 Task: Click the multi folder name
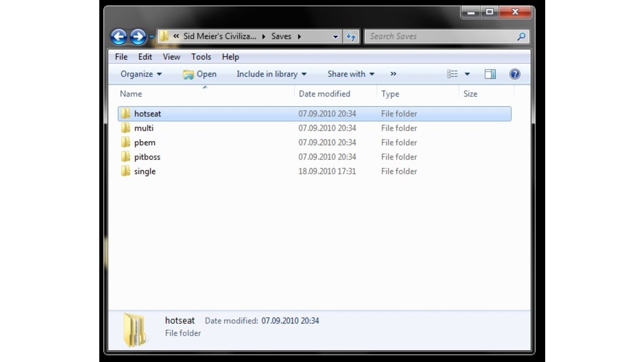coord(144,128)
